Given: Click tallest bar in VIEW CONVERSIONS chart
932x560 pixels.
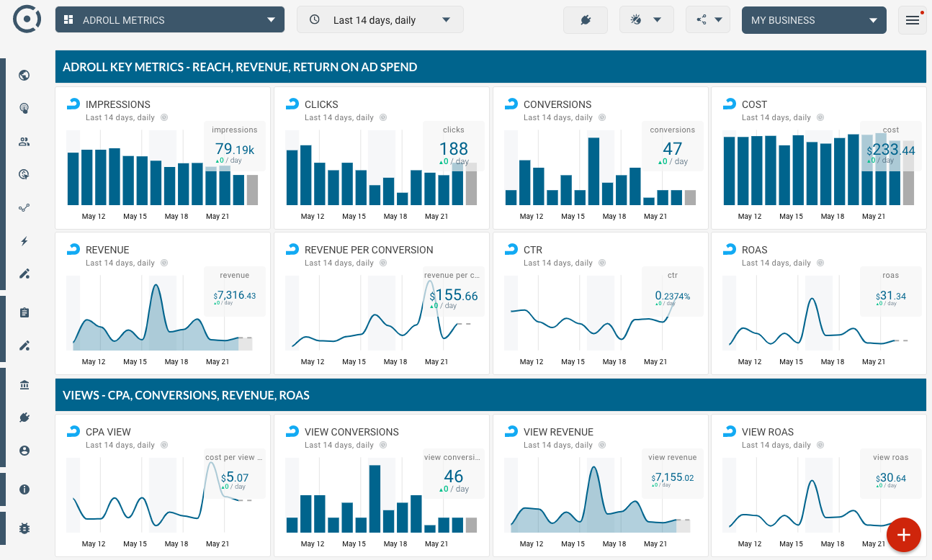Looking at the screenshot, I should tap(375, 499).
